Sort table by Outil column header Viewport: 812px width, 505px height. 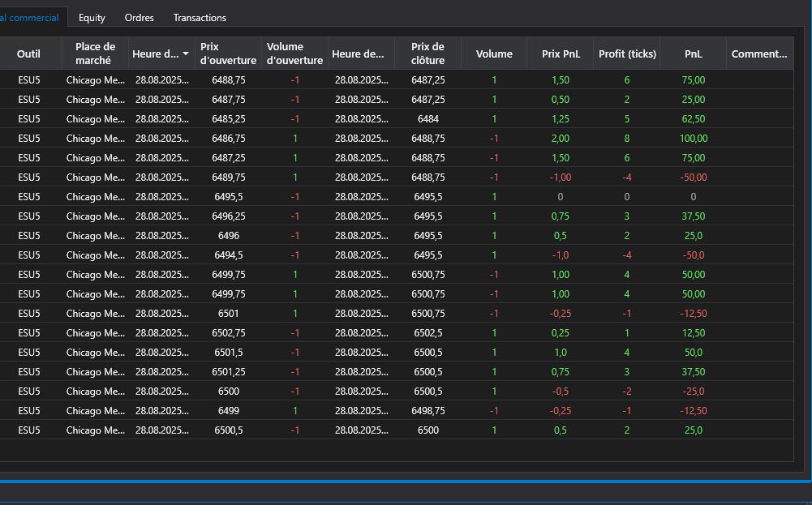point(28,53)
